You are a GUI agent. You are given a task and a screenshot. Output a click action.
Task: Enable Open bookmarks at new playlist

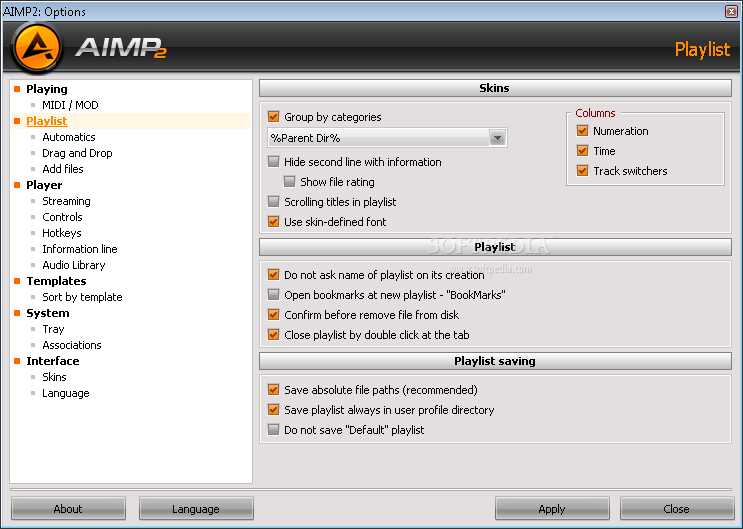(x=273, y=294)
